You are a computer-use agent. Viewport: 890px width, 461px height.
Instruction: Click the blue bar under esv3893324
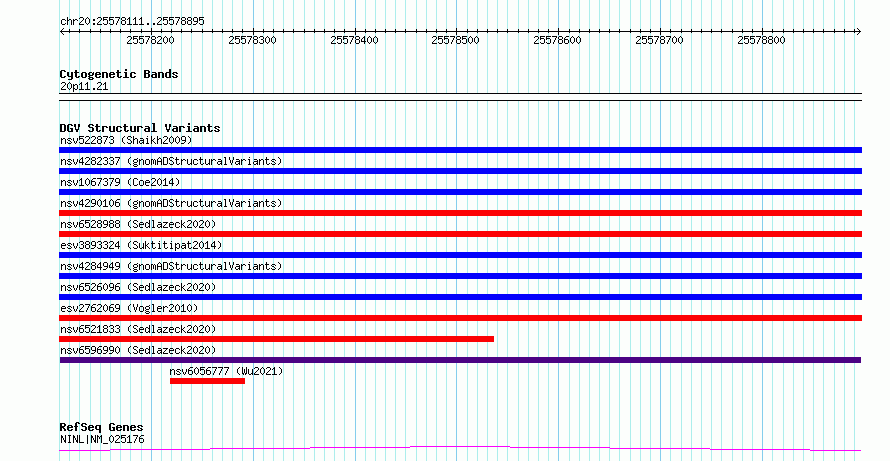[x=460, y=255]
